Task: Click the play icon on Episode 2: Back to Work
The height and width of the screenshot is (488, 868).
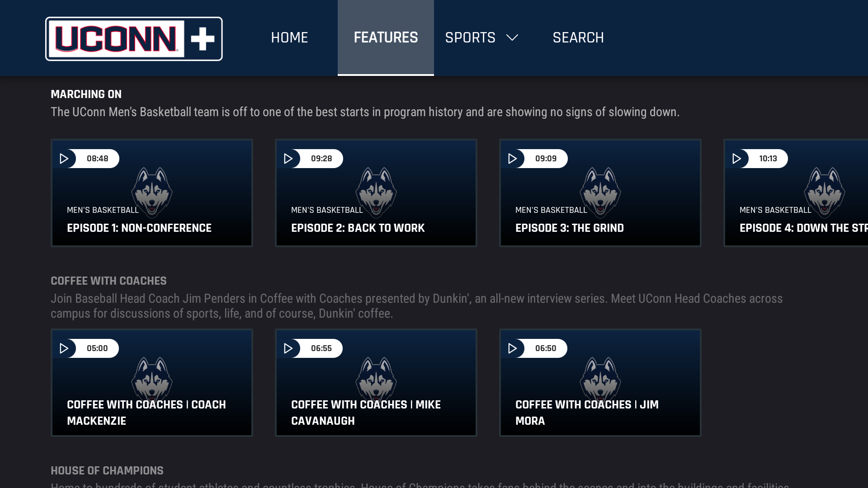Action: (289, 159)
